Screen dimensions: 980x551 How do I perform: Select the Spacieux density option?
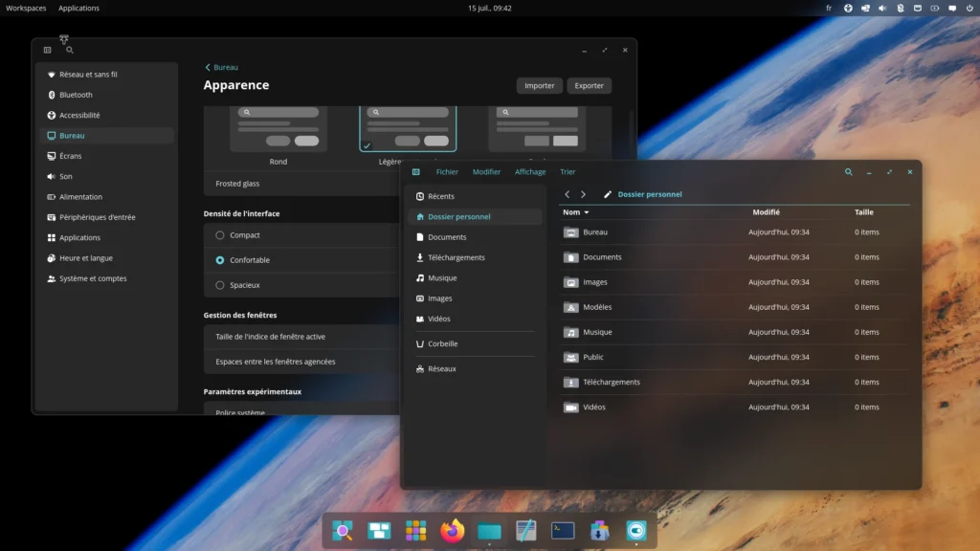click(220, 285)
